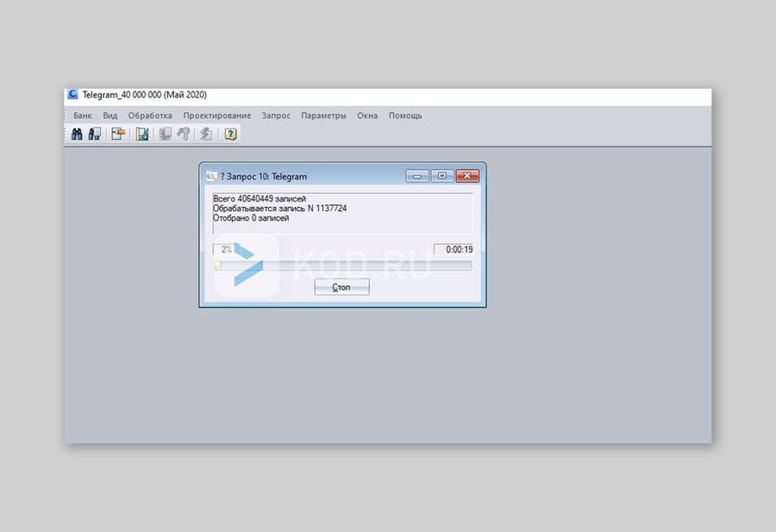Open the Помощь menu
This screenshot has width=776, height=532.
[405, 116]
